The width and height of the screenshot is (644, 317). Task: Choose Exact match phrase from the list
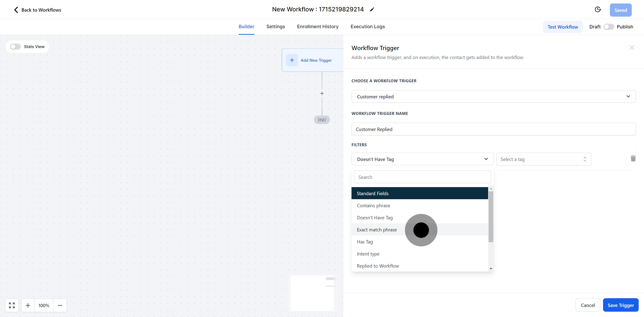pos(377,230)
